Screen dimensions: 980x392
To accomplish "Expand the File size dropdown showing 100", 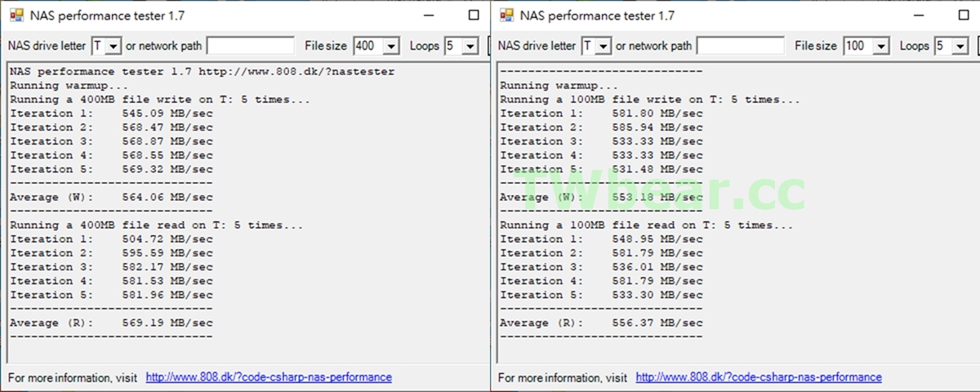I will point(880,47).
